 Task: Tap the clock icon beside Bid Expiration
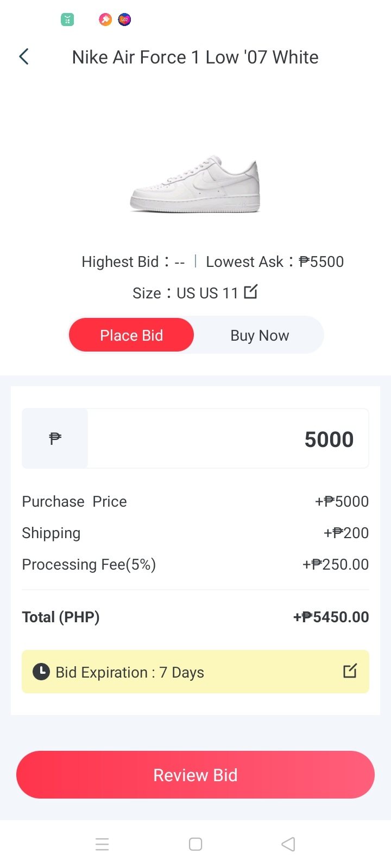click(x=41, y=672)
